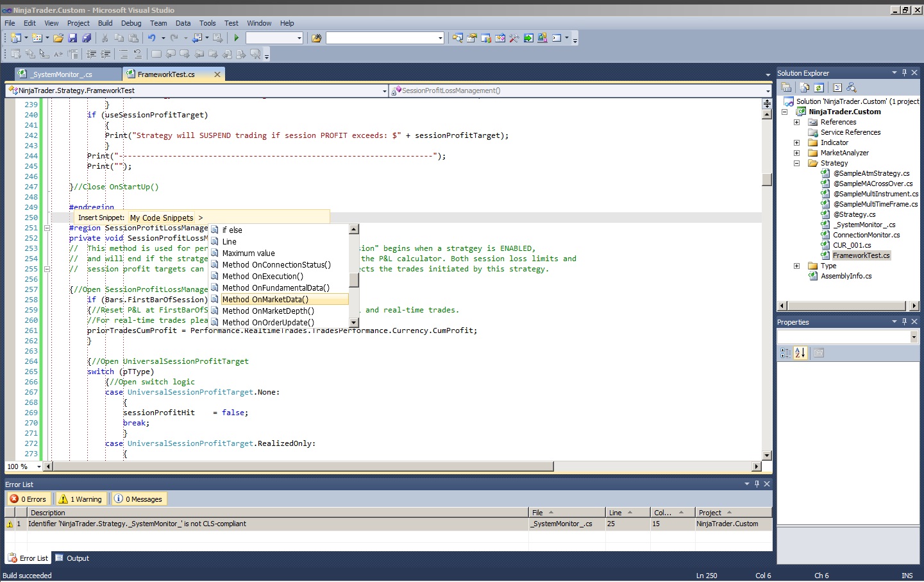The image size is (924, 582).
Task: Expand the Indicator folder node
Action: tap(796, 142)
